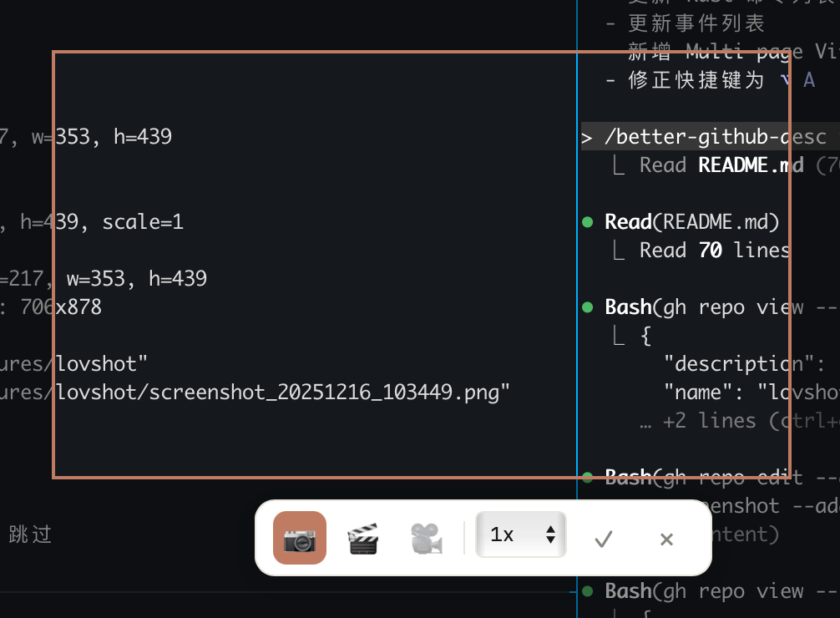This screenshot has width=840, height=618.
Task: Confirm capture with the checkmark
Action: coord(604,539)
